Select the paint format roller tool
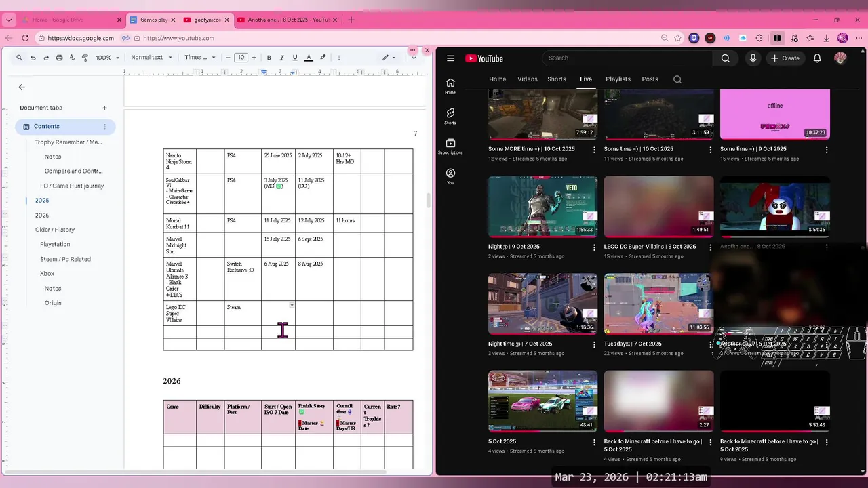868x488 pixels. click(85, 58)
